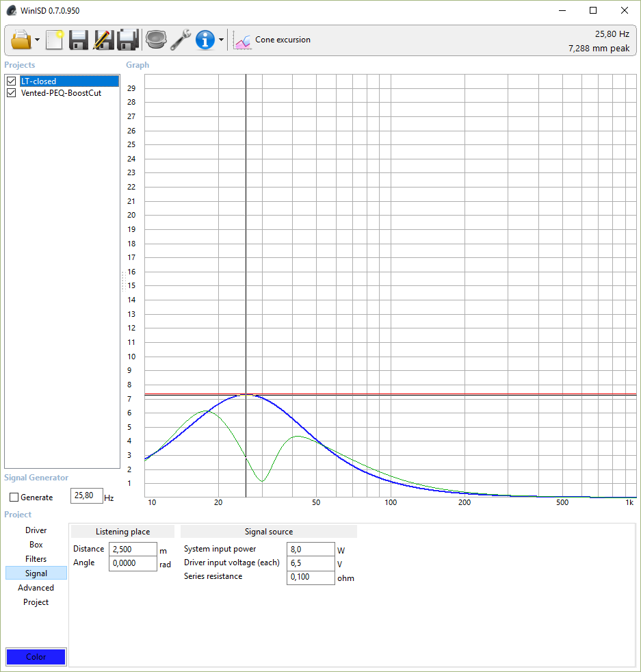Select the Signal tab

tap(36, 573)
